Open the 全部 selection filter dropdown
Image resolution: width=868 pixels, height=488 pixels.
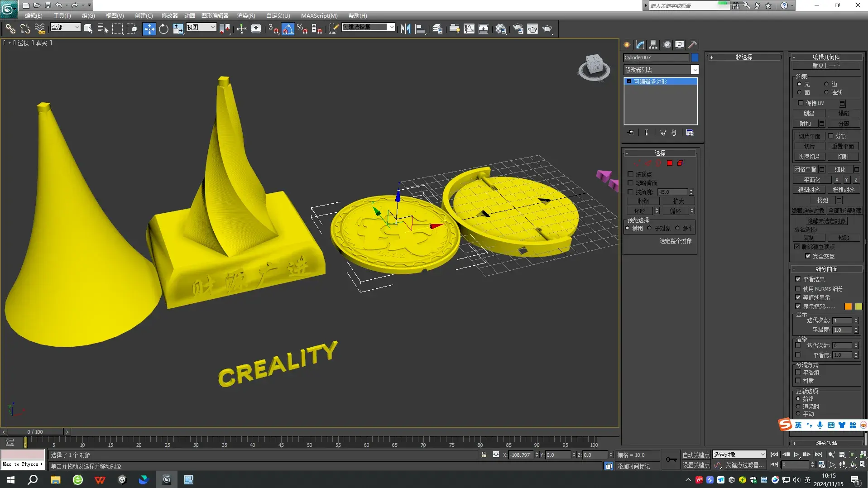(65, 27)
